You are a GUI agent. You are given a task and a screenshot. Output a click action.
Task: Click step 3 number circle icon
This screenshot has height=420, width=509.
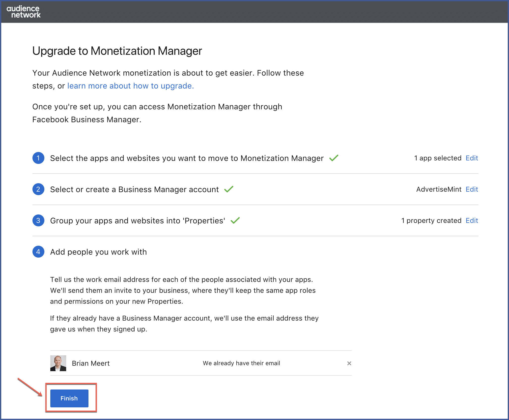38,220
